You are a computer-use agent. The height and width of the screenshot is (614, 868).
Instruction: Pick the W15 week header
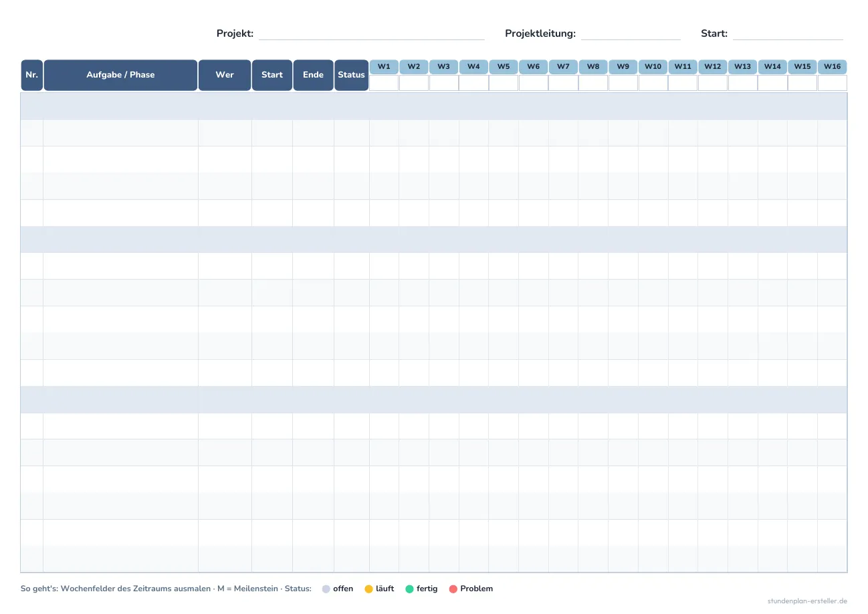tap(802, 67)
